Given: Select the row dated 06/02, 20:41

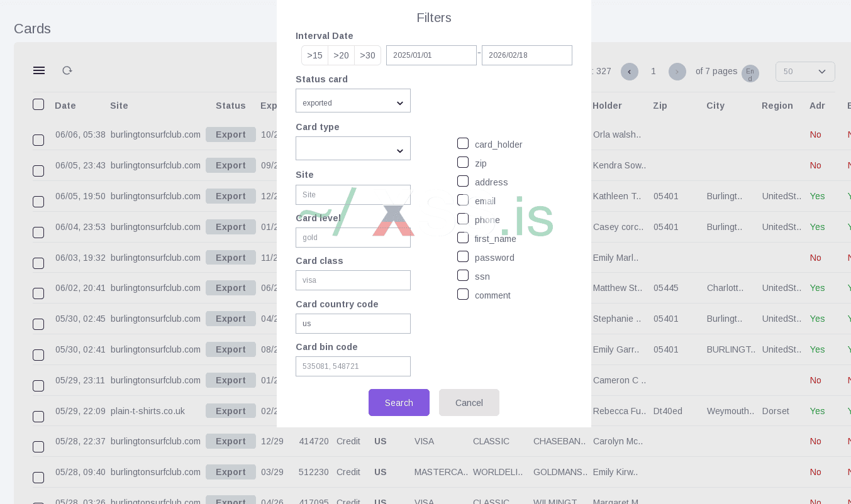Looking at the screenshot, I should point(38,293).
